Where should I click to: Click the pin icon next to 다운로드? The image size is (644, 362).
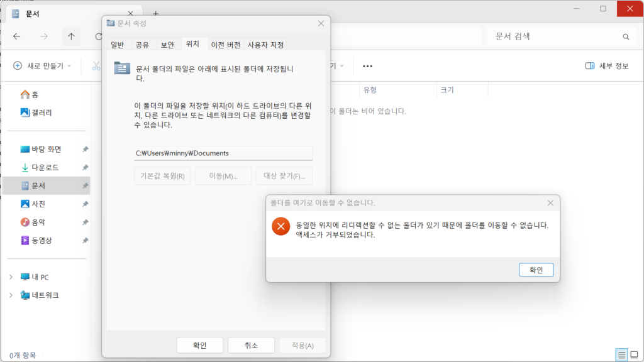coord(85,167)
